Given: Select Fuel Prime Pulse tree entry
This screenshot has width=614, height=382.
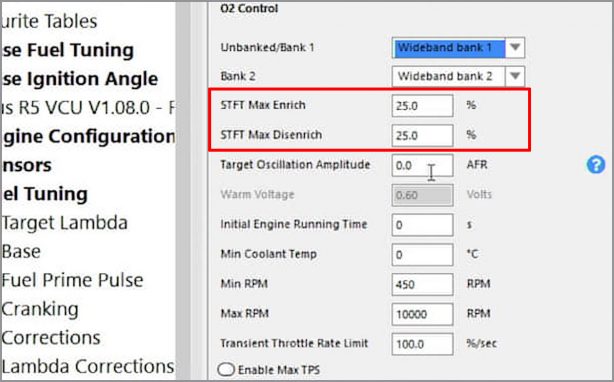Looking at the screenshot, I should (72, 280).
